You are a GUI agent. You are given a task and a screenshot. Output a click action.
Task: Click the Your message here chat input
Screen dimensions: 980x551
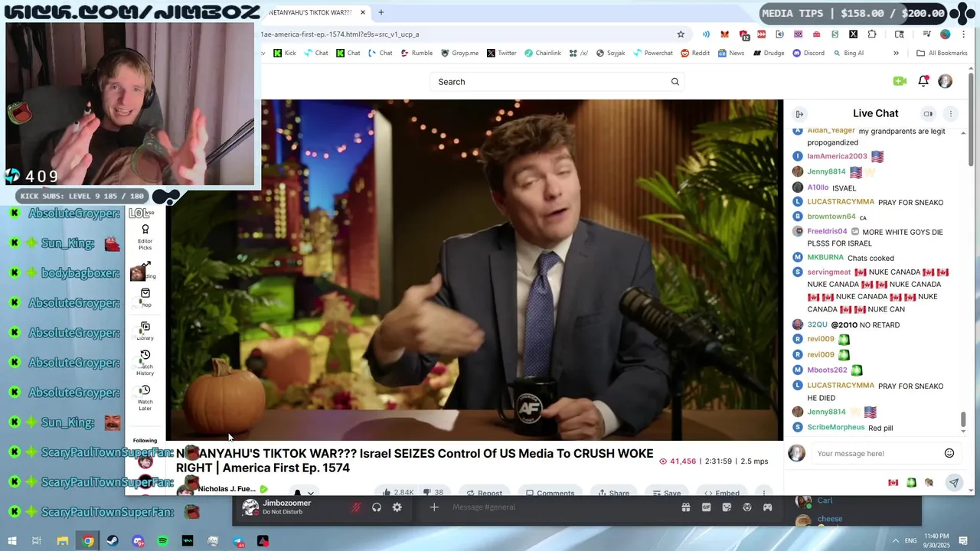pyautogui.click(x=877, y=453)
